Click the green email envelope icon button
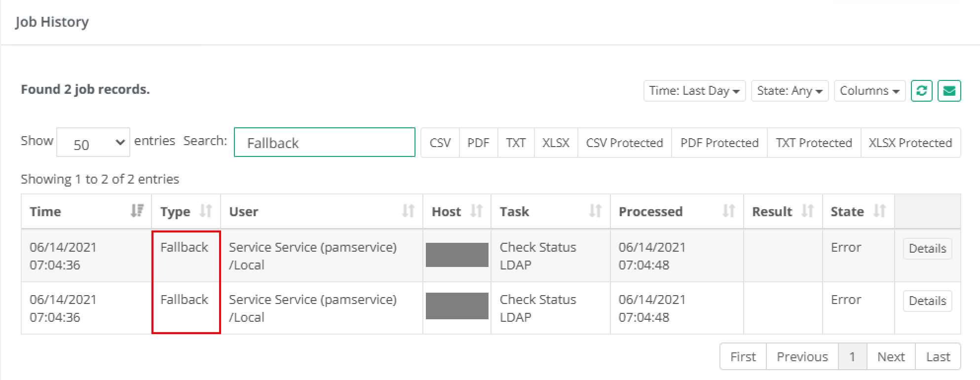980x380 pixels. pos(949,91)
